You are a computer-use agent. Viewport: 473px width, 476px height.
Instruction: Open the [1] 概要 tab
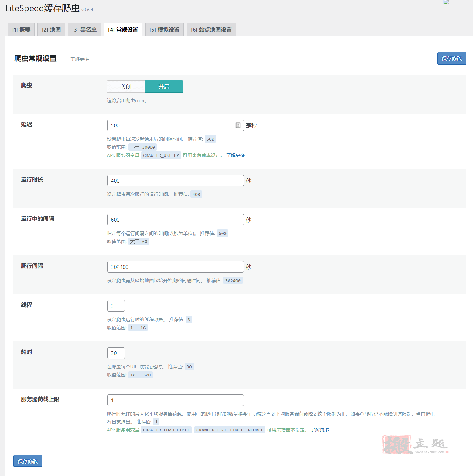(x=21, y=30)
